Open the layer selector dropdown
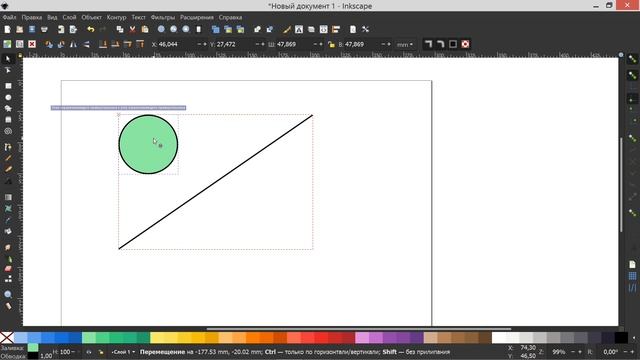Viewport: 640px width, 360px height. 123,352
